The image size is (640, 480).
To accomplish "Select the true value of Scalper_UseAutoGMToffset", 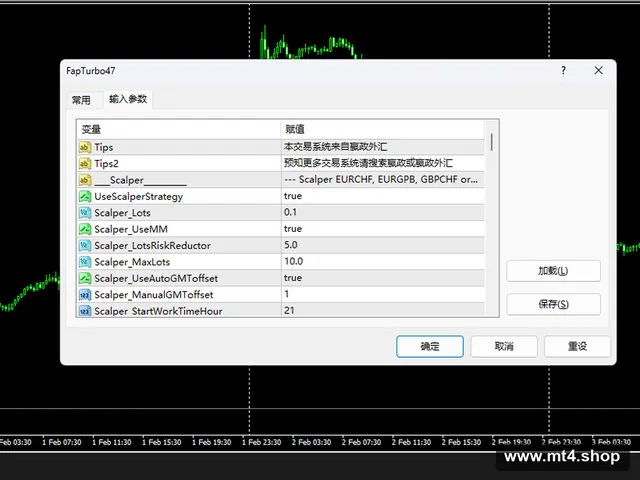I will tap(293, 278).
